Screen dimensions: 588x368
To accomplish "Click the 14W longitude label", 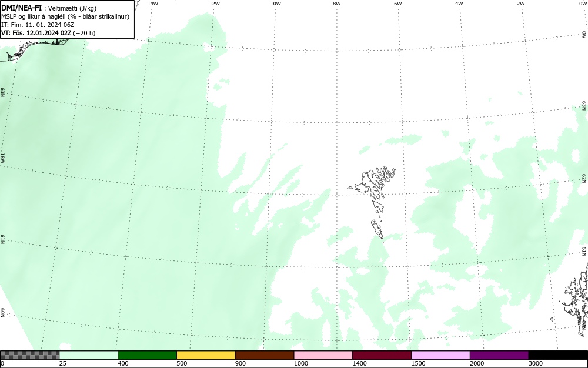I will point(153,4).
